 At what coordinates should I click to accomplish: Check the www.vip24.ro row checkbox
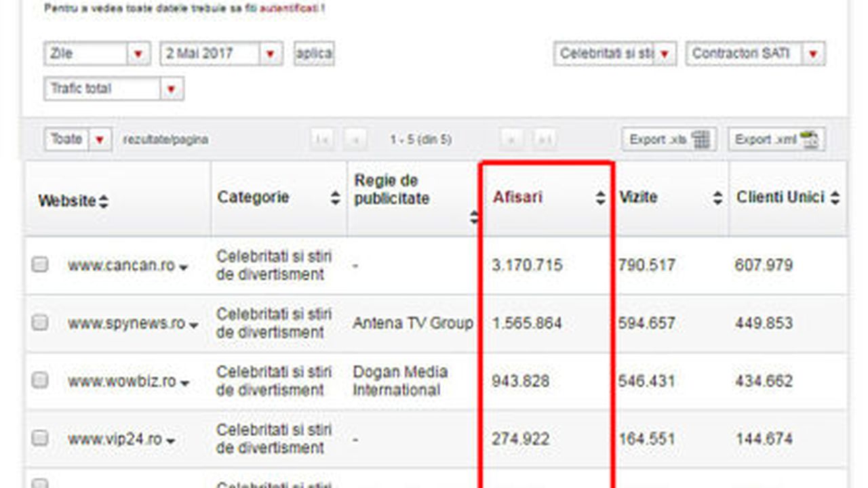click(x=41, y=438)
